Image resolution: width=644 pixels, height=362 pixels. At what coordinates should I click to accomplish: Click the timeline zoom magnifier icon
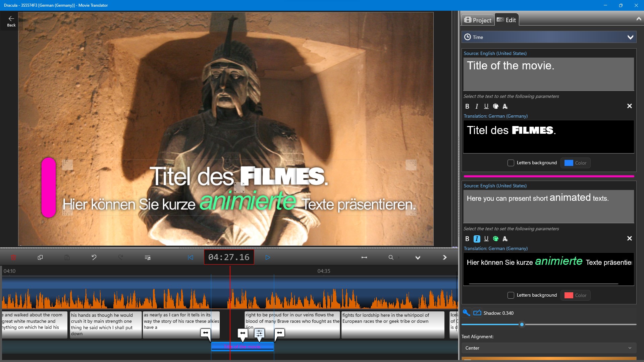pos(391,257)
